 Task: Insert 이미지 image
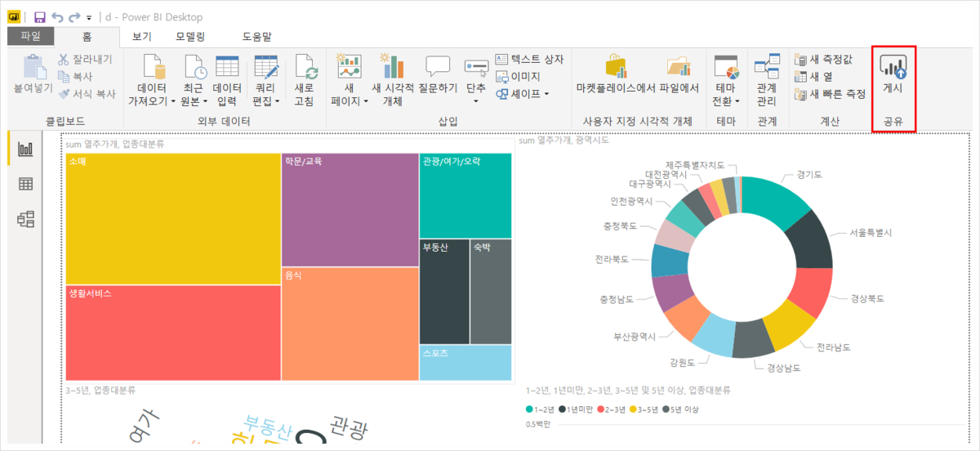tap(518, 76)
